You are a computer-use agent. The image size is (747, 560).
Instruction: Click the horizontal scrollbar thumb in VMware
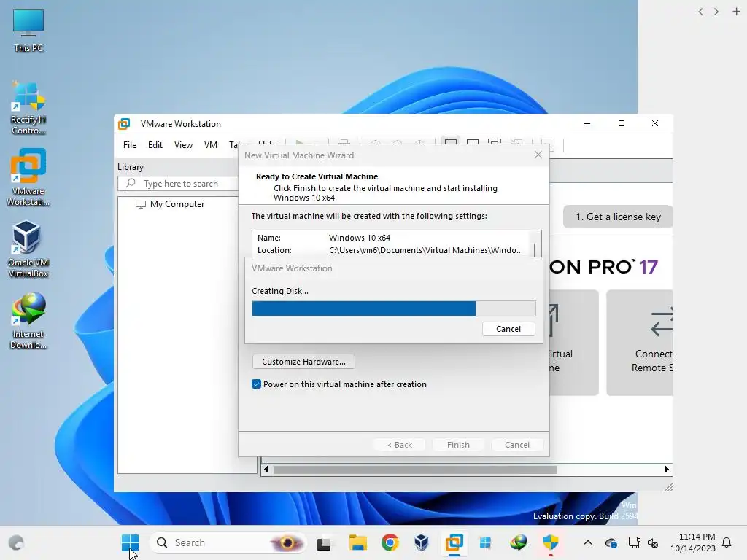pos(415,470)
